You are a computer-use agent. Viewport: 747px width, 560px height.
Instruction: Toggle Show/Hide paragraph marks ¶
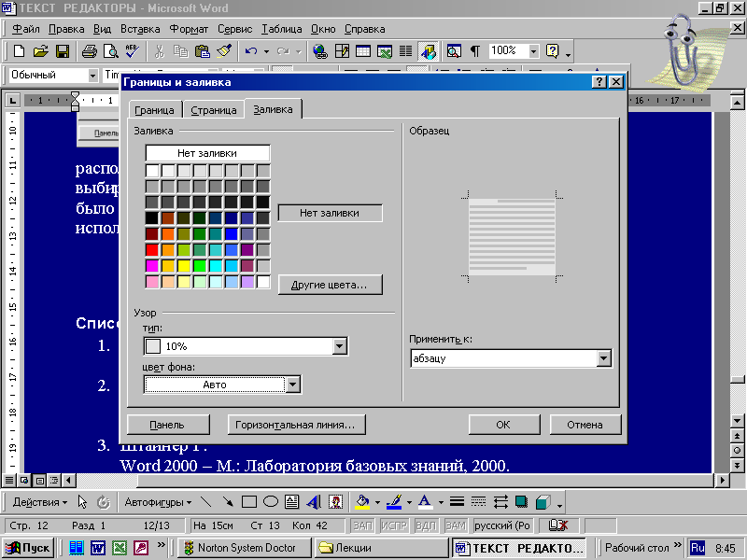tap(475, 51)
